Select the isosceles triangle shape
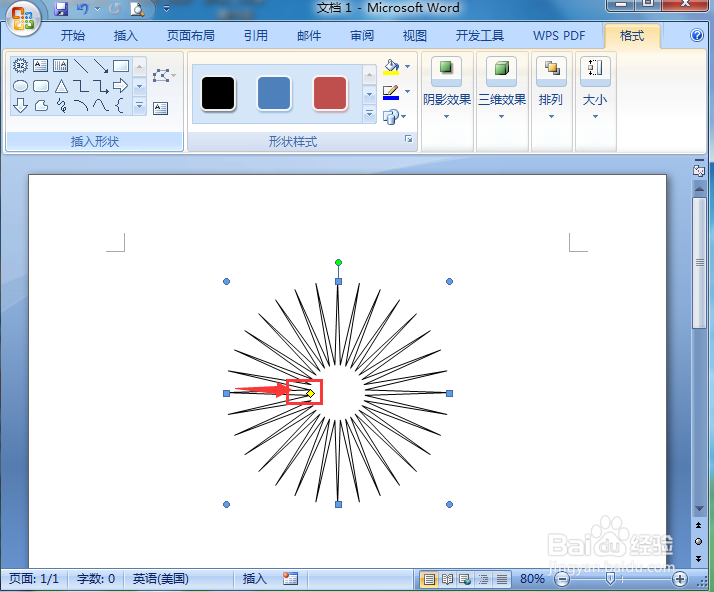The width and height of the screenshot is (714, 592). tap(61, 86)
